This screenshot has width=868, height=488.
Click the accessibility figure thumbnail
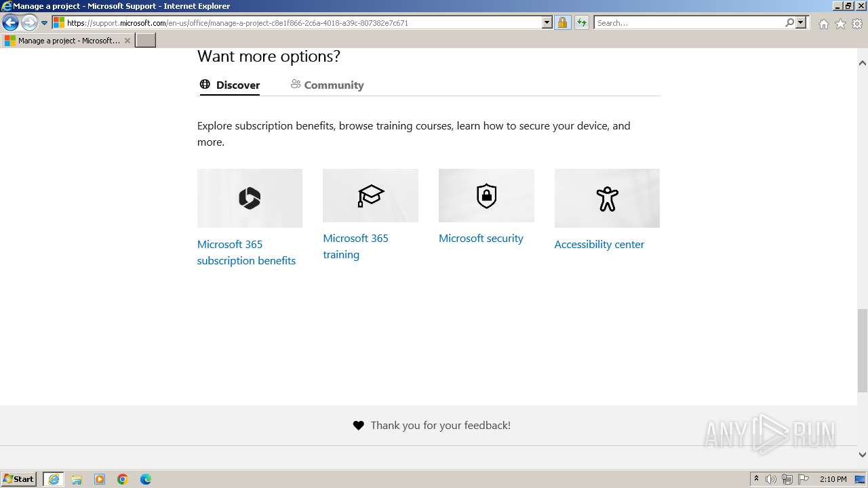click(607, 198)
